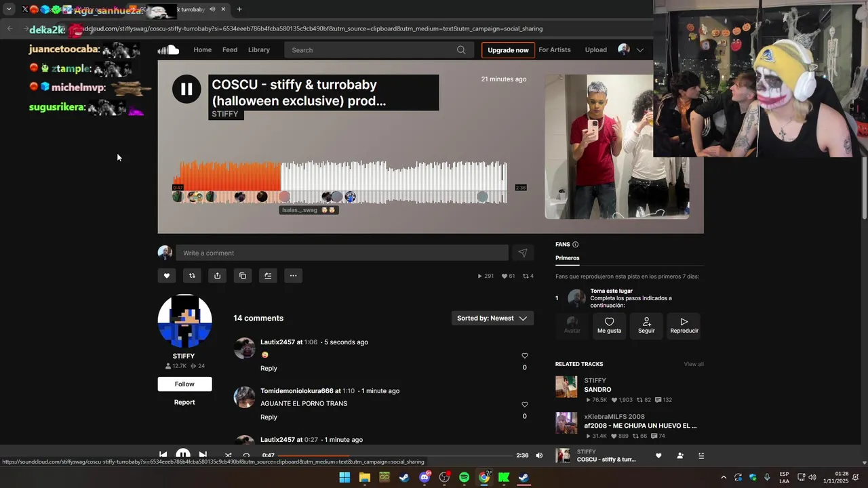The height and width of the screenshot is (488, 868).
Task: Open File Explorer from the taskbar
Action: coord(365,477)
